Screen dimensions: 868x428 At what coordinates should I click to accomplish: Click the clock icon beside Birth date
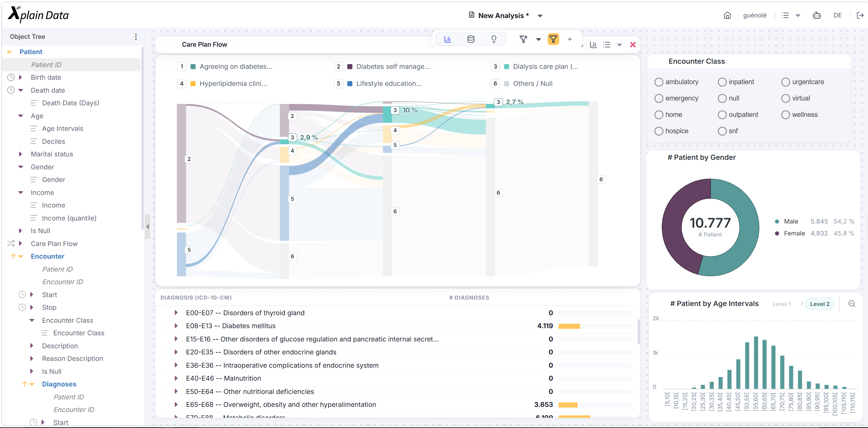(11, 77)
